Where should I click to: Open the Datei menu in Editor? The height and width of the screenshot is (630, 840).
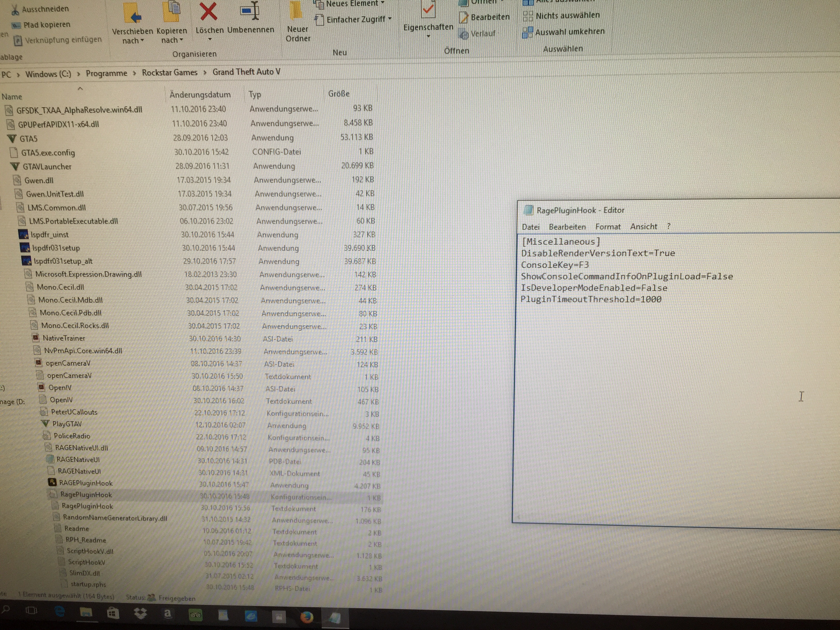pos(530,227)
